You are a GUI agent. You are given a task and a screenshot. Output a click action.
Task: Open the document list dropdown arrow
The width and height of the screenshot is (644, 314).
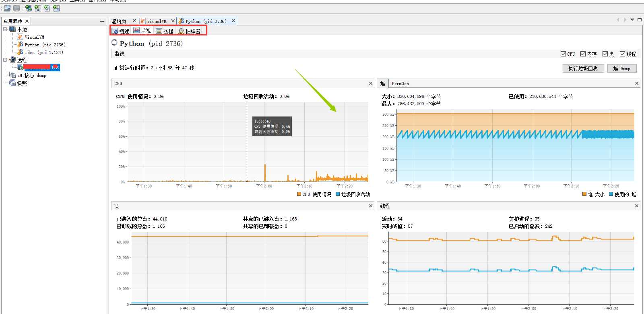pos(632,19)
